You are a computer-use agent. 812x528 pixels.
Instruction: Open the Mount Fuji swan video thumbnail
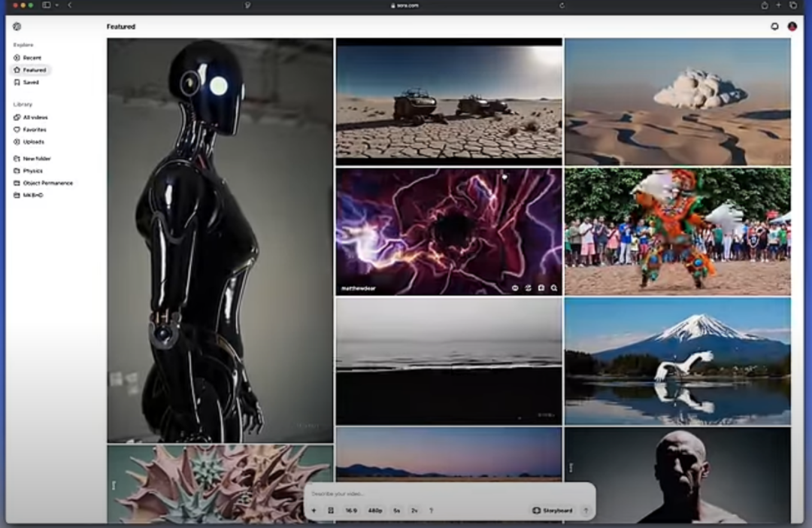point(677,361)
